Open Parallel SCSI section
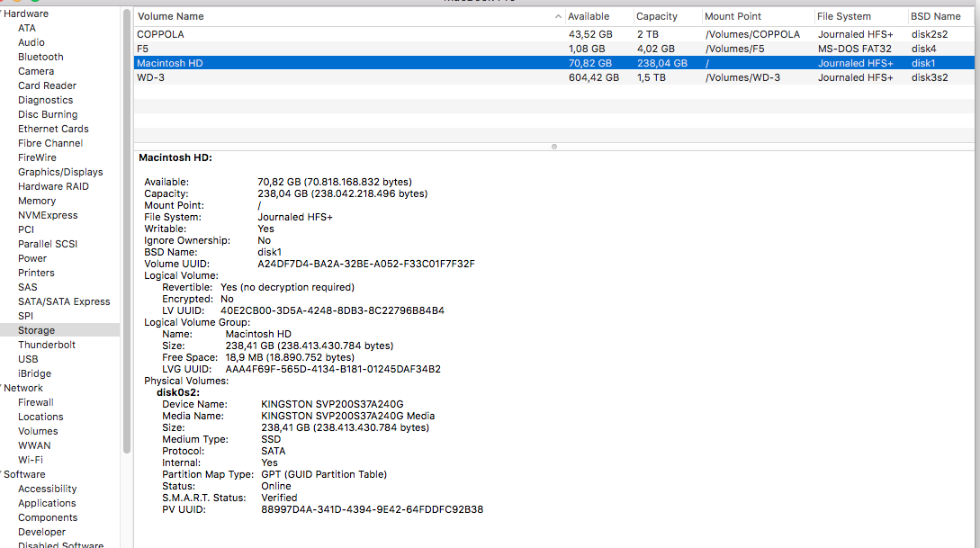980x548 pixels. click(48, 244)
